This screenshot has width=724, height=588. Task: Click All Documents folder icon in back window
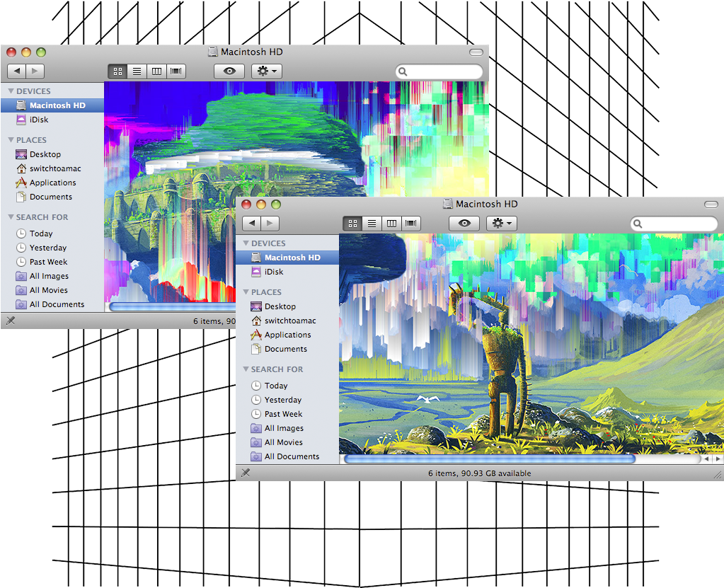21,304
